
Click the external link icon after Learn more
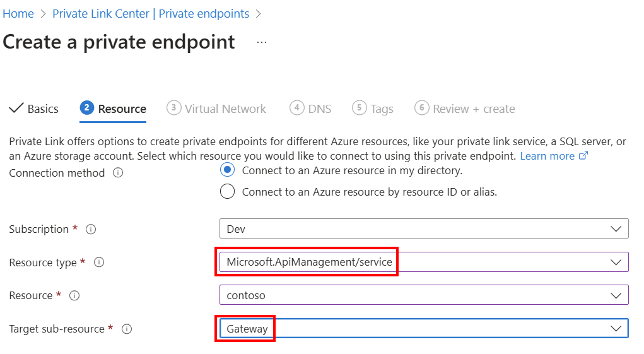tap(583, 156)
